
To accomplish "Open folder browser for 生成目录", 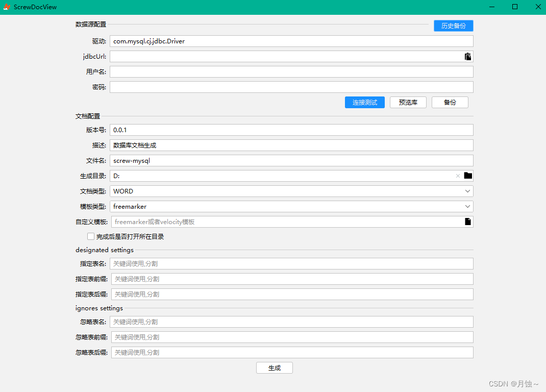I will [x=468, y=176].
